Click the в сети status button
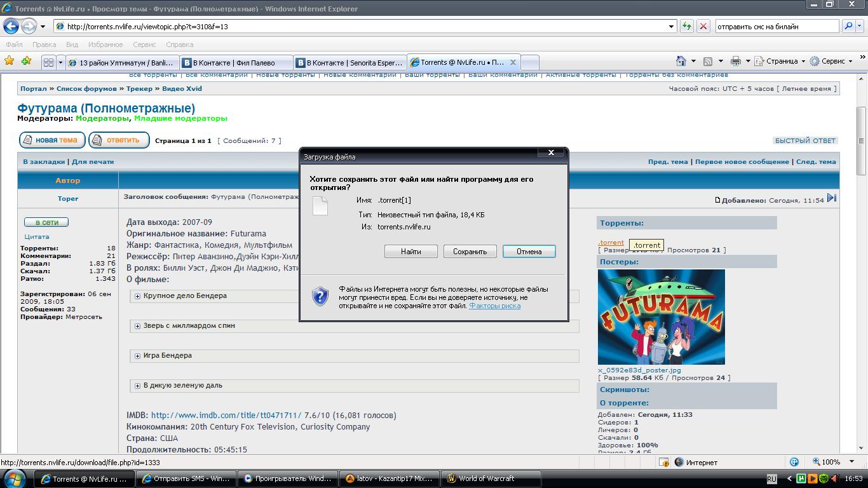The height and width of the screenshot is (488, 868). [46, 222]
